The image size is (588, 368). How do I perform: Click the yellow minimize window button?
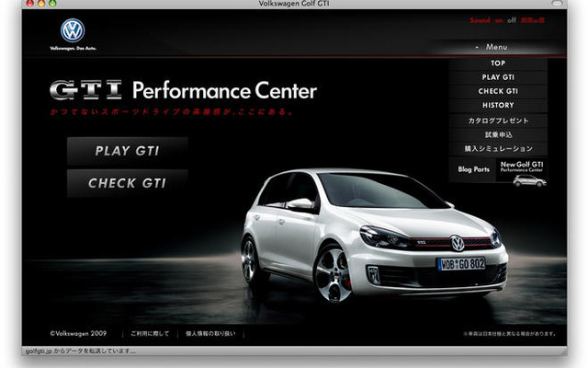[41, 4]
